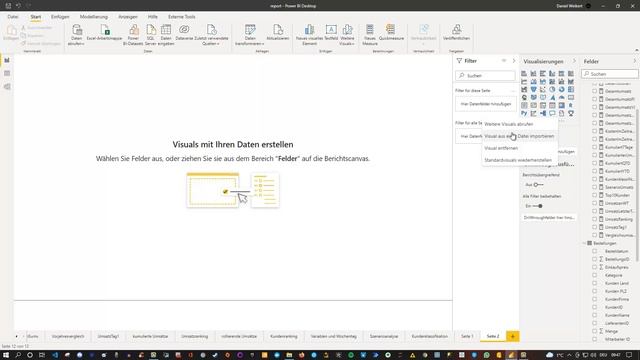Check the Kumuliert7Tage field checkbox

pos(595,147)
